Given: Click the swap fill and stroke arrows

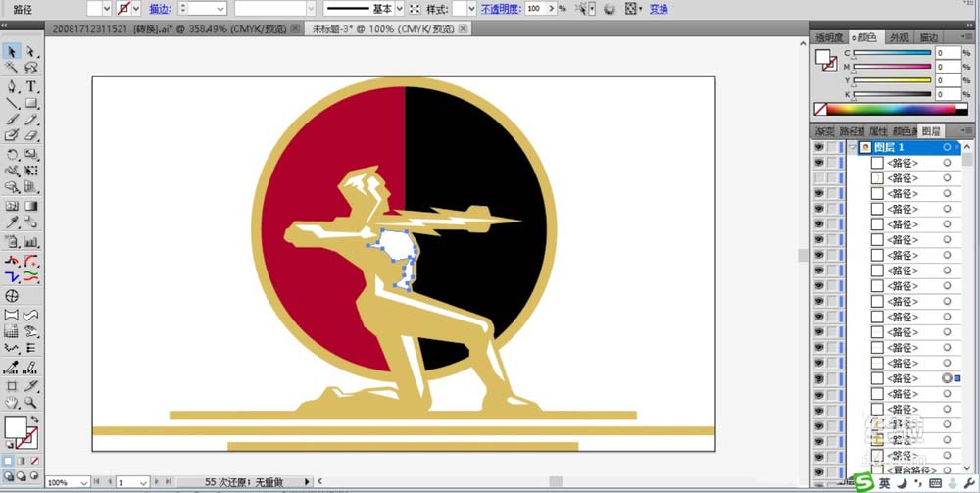Looking at the screenshot, I should (x=35, y=419).
